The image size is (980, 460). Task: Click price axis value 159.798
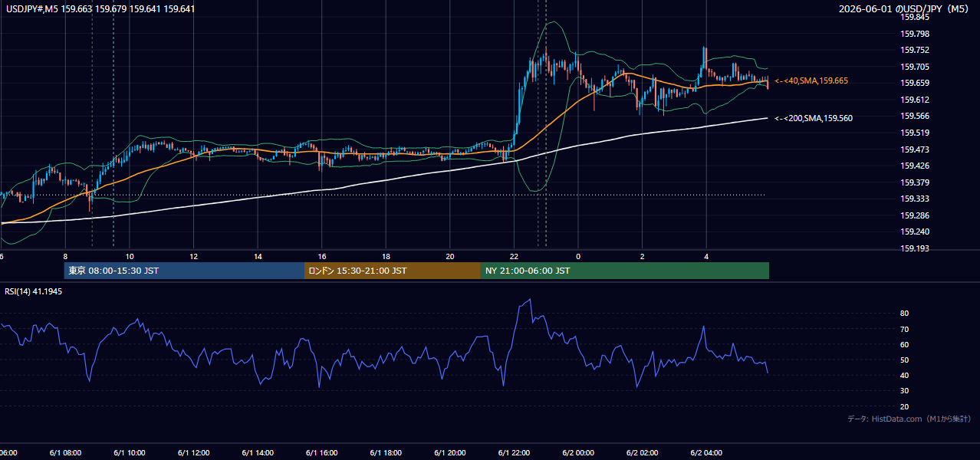coord(916,34)
